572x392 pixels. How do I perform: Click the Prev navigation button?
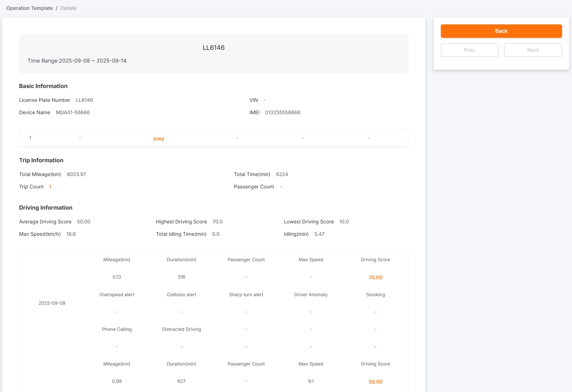(469, 50)
